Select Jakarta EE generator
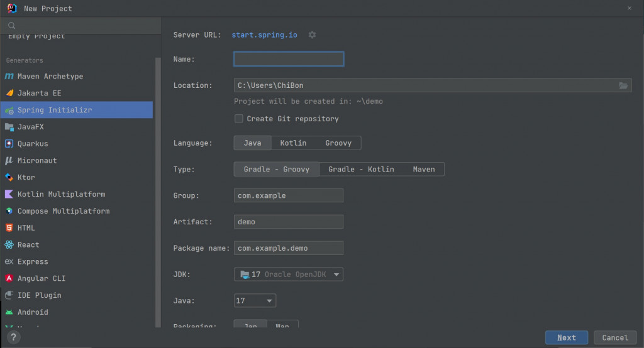 click(77, 93)
